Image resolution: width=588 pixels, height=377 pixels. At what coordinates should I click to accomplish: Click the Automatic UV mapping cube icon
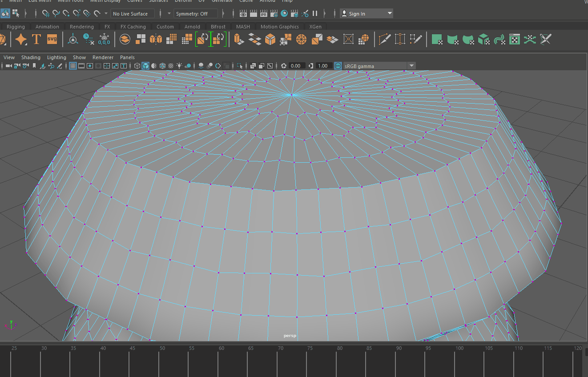(483, 40)
